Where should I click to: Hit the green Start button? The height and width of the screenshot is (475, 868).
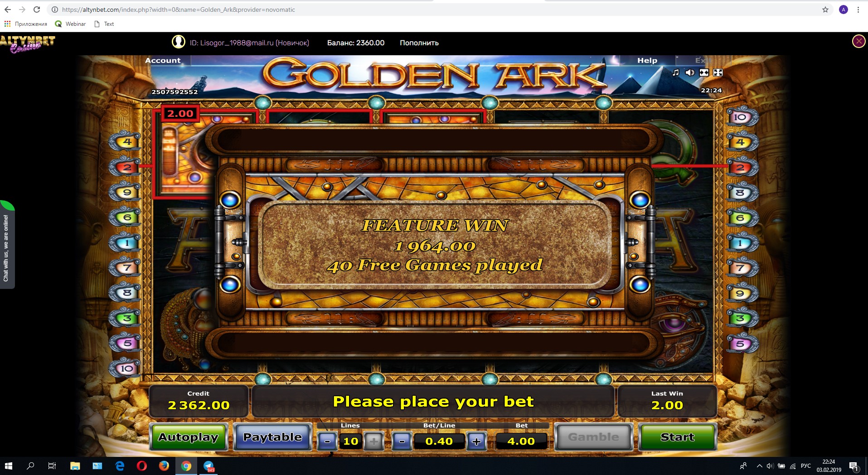click(x=677, y=437)
